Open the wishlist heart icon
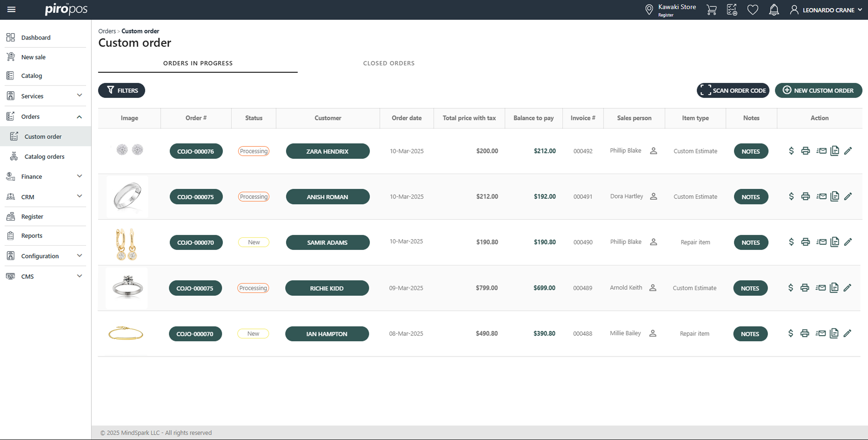The height and width of the screenshot is (440, 868). click(x=752, y=10)
